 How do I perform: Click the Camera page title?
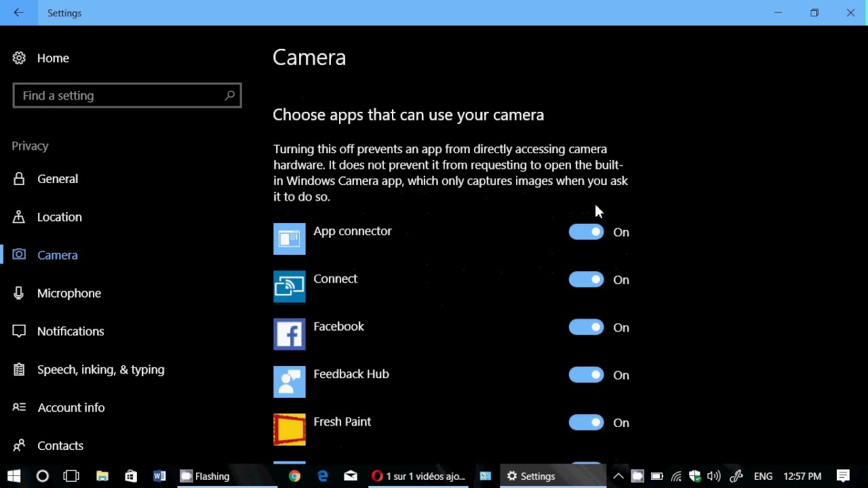tap(309, 58)
